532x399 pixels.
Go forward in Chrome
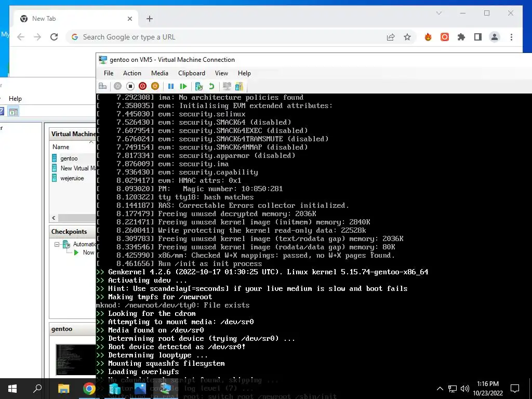[x=37, y=37]
